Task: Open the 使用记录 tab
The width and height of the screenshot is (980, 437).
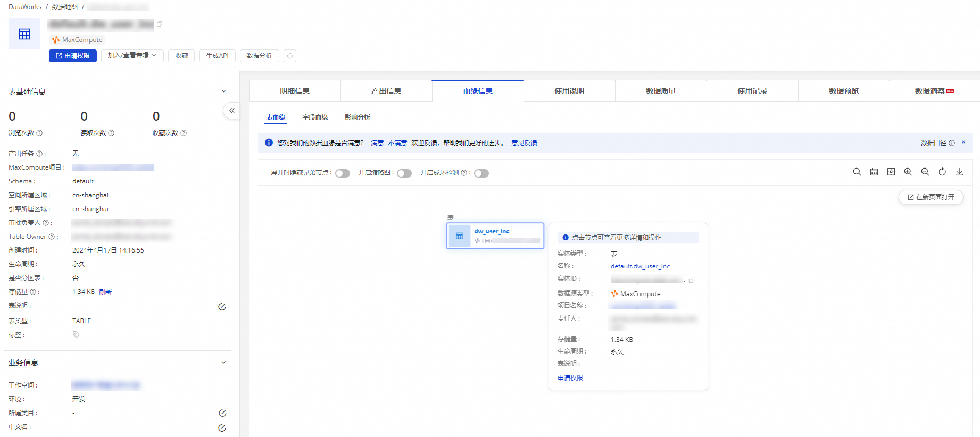Action: click(x=752, y=91)
